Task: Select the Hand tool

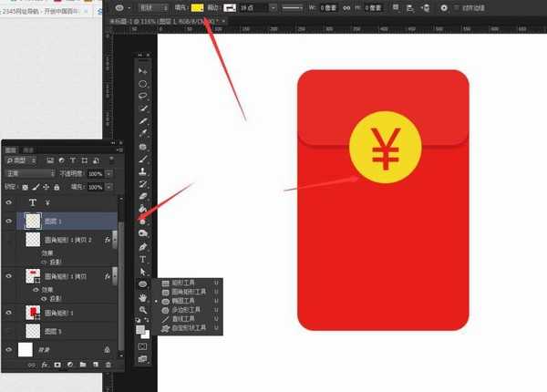Action: 143,297
